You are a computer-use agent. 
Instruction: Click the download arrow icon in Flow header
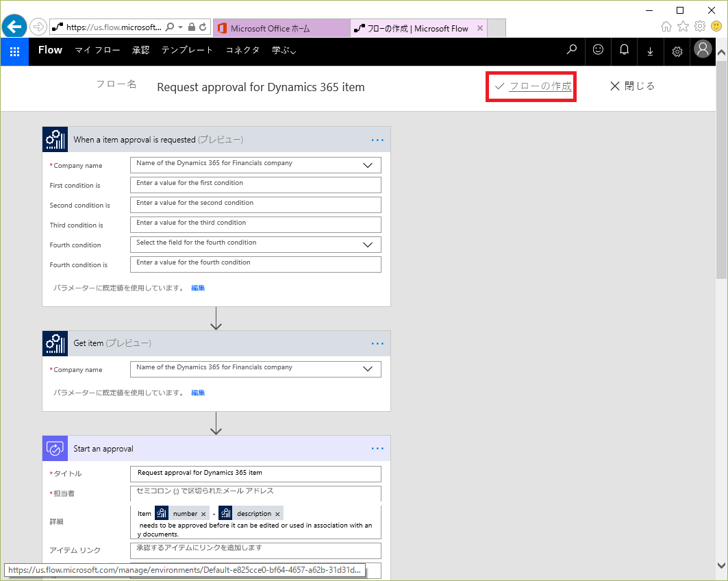(x=650, y=51)
